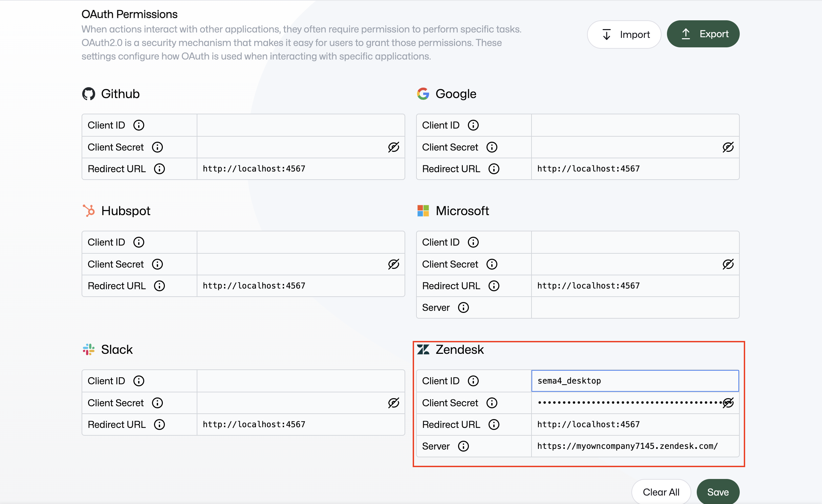The width and height of the screenshot is (822, 504).
Task: Click the Zendesk Server info icon
Action: (x=463, y=446)
